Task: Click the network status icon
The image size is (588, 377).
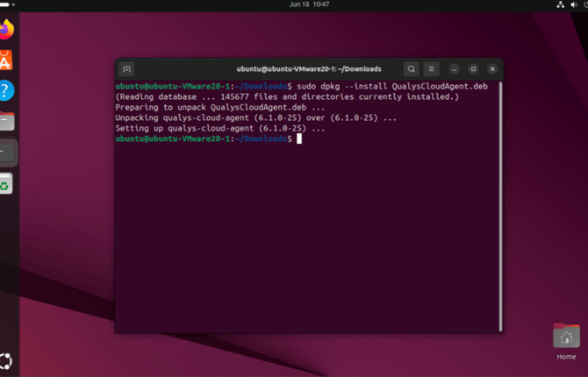Action: 560,4
